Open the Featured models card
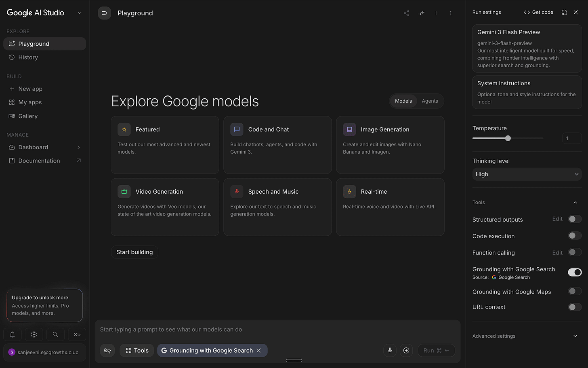The image size is (588, 368). coord(165,145)
